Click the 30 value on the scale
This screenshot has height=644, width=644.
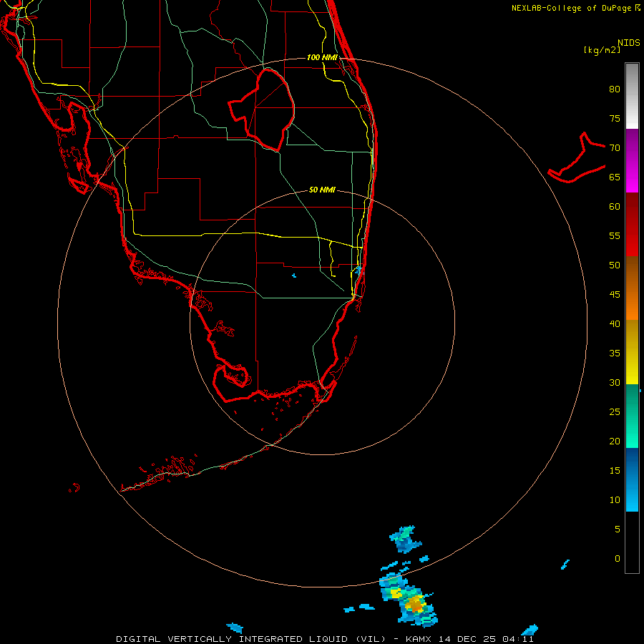click(615, 383)
